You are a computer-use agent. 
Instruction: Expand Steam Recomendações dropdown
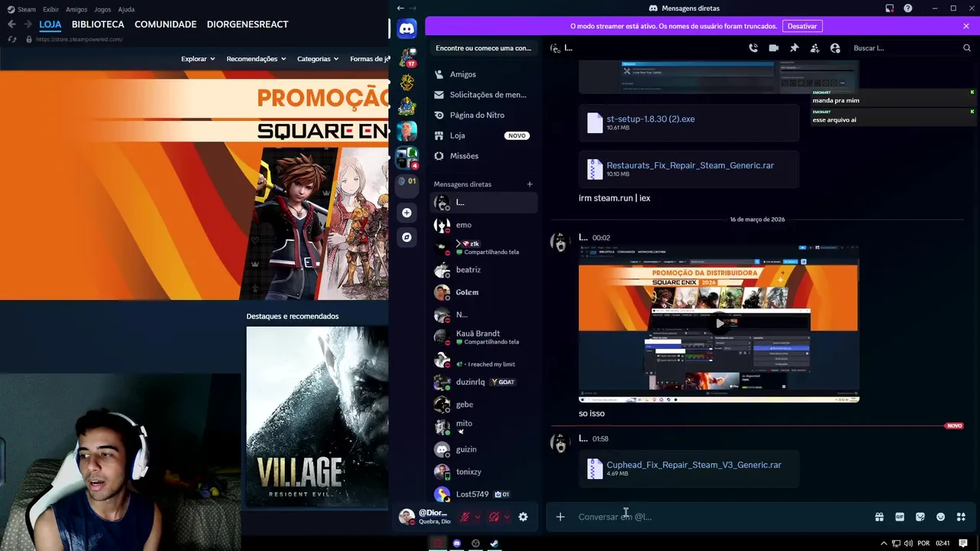point(256,58)
